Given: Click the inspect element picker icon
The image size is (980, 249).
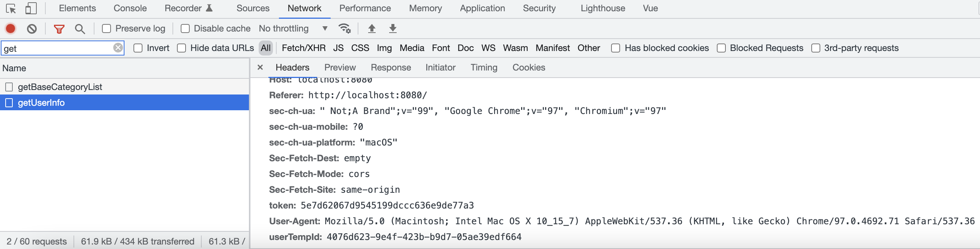Looking at the screenshot, I should [x=11, y=8].
